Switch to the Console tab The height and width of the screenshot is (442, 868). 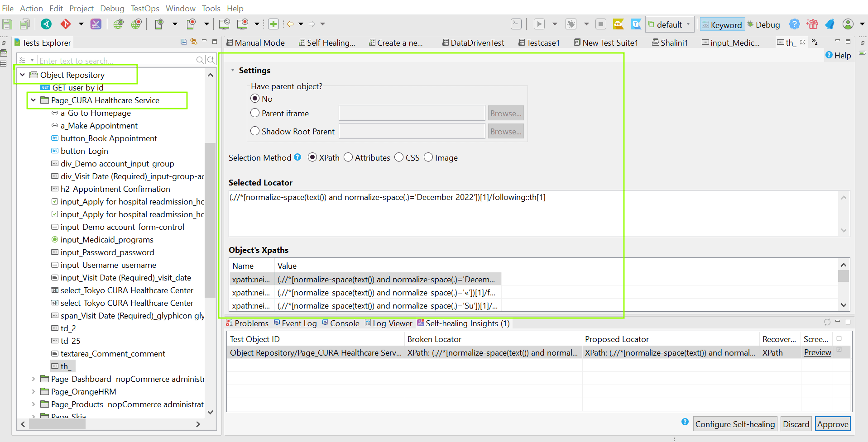coord(340,323)
